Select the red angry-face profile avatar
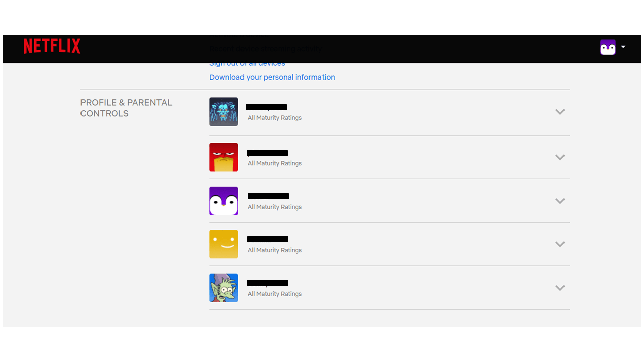Screen dimensions: 644x362 pyautogui.click(x=224, y=157)
